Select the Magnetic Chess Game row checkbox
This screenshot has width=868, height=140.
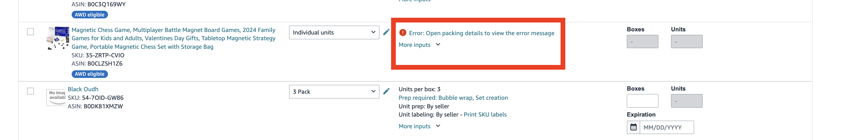(x=30, y=32)
